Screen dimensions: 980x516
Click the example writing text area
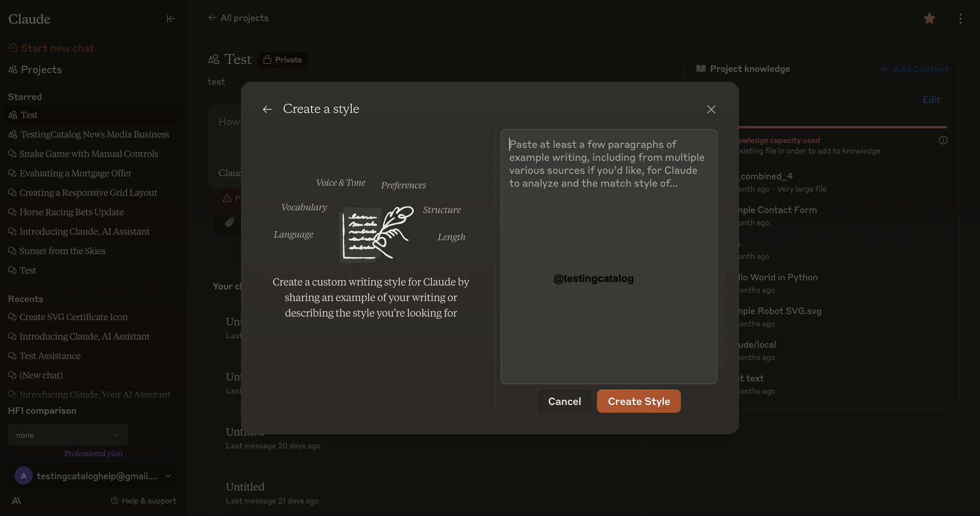(x=609, y=256)
